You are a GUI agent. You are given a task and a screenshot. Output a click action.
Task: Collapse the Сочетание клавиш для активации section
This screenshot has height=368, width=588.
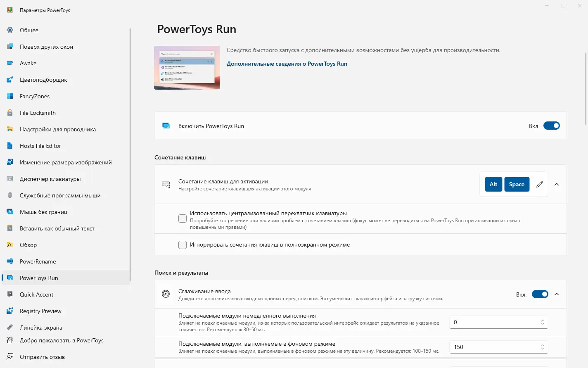click(557, 184)
